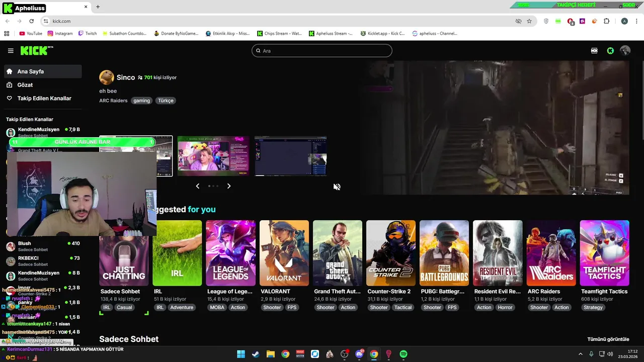This screenshot has width=644, height=362.
Task: Open Steam from the taskbar
Action: coord(256,354)
